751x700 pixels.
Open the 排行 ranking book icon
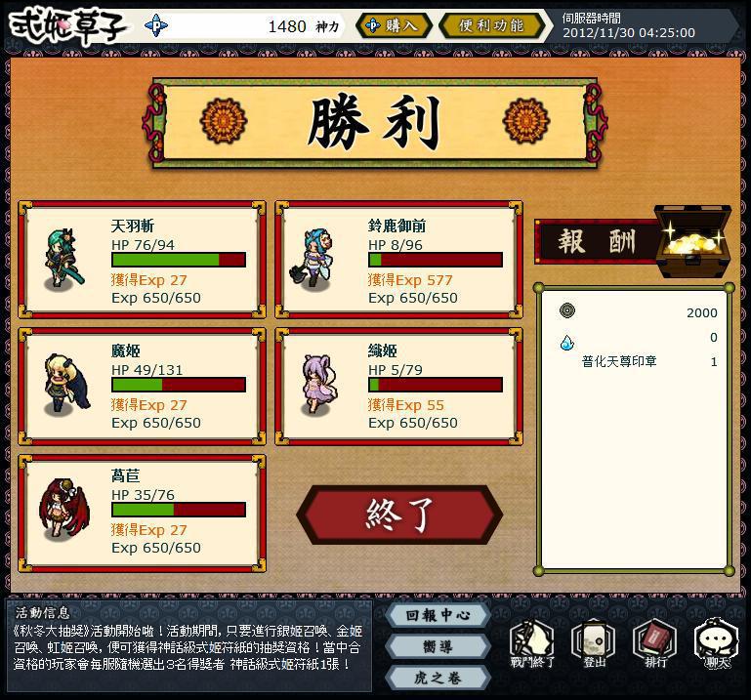654,643
